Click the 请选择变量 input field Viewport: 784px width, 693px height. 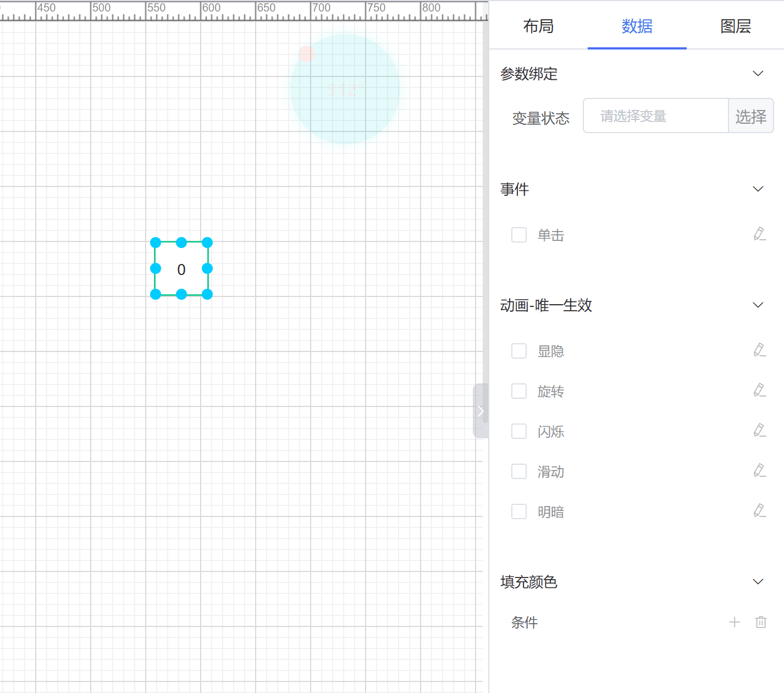656,116
